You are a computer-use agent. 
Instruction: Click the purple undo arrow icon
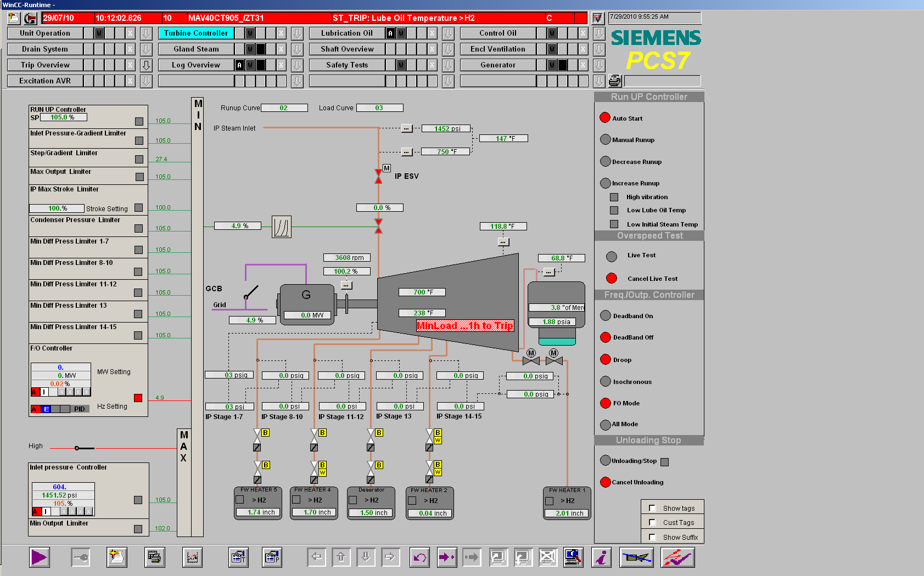pyautogui.click(x=420, y=557)
